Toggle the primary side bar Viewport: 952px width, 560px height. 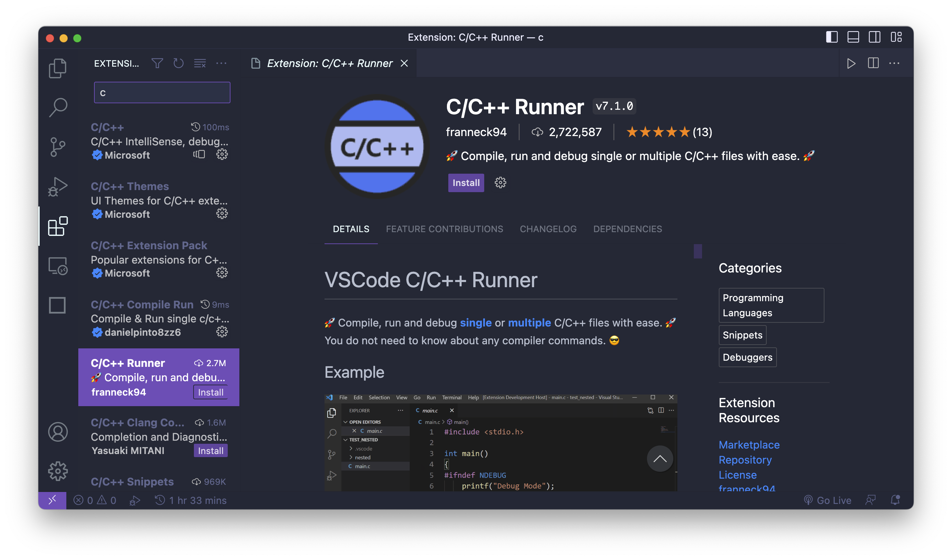pyautogui.click(x=832, y=37)
